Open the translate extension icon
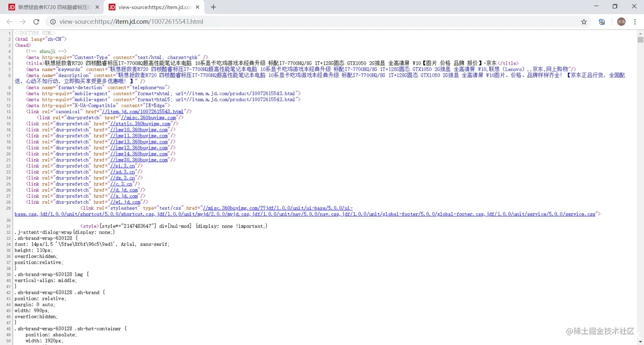644x345 pixels. point(602,22)
